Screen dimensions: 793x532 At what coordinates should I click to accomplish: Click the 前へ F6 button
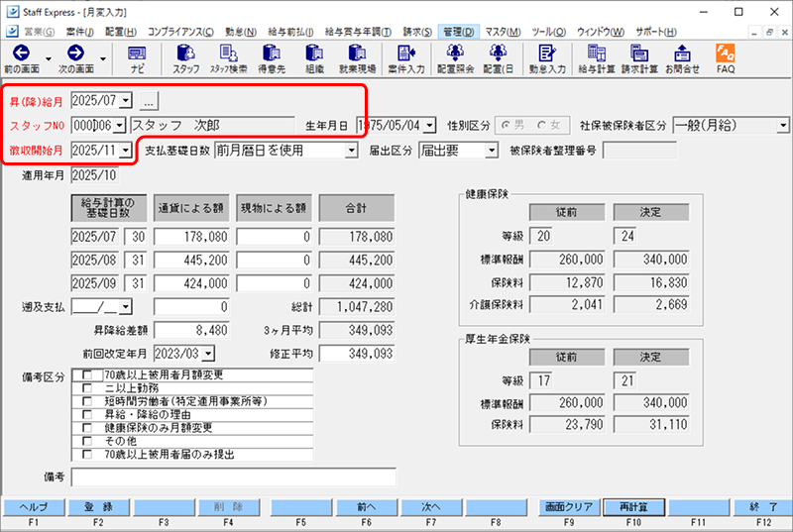(x=367, y=507)
